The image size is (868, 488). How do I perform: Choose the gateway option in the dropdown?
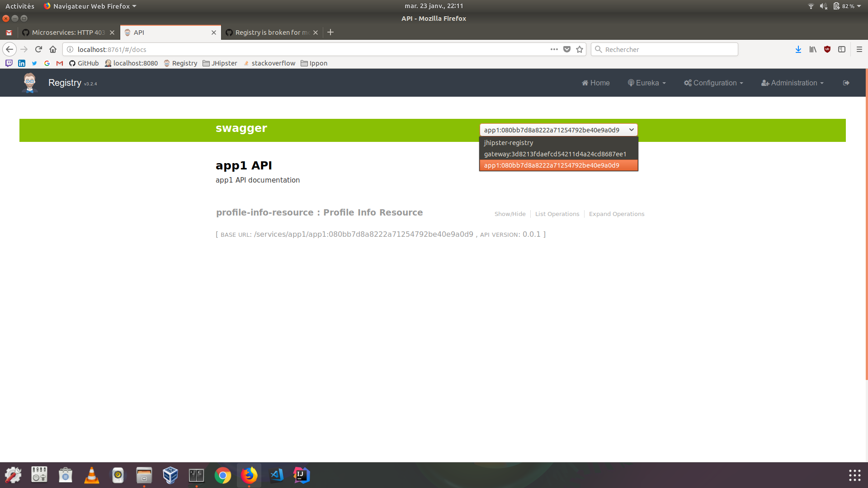pos(555,154)
